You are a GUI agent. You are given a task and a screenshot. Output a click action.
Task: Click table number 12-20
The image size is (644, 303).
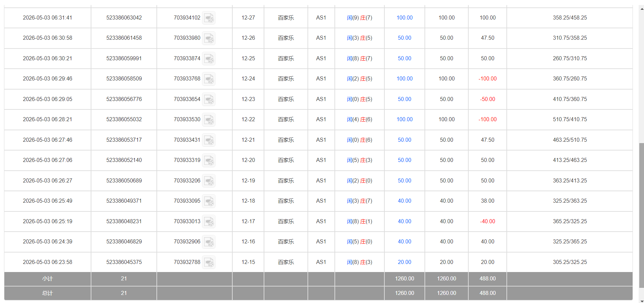point(248,160)
